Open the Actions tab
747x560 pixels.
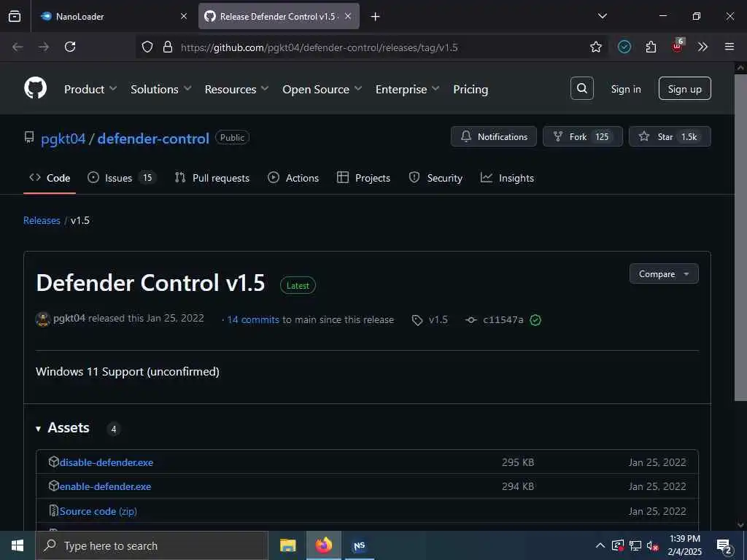(x=293, y=178)
